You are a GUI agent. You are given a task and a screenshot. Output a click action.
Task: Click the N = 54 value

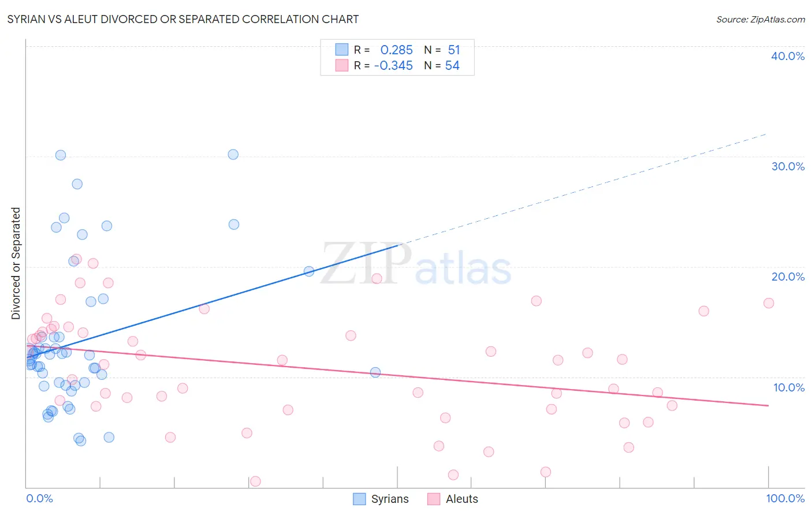coord(442,65)
